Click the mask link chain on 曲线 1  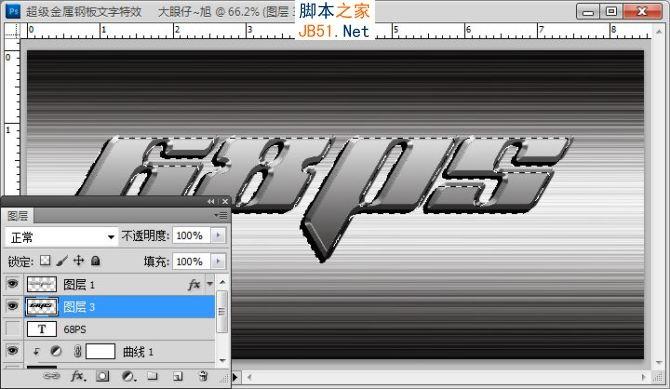77,351
